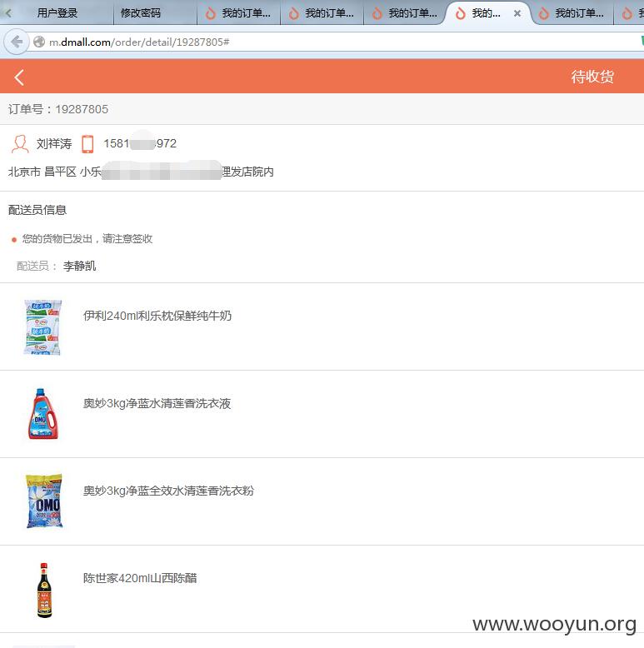
Task: Click the globe site icon in address bar
Action: (x=39, y=42)
